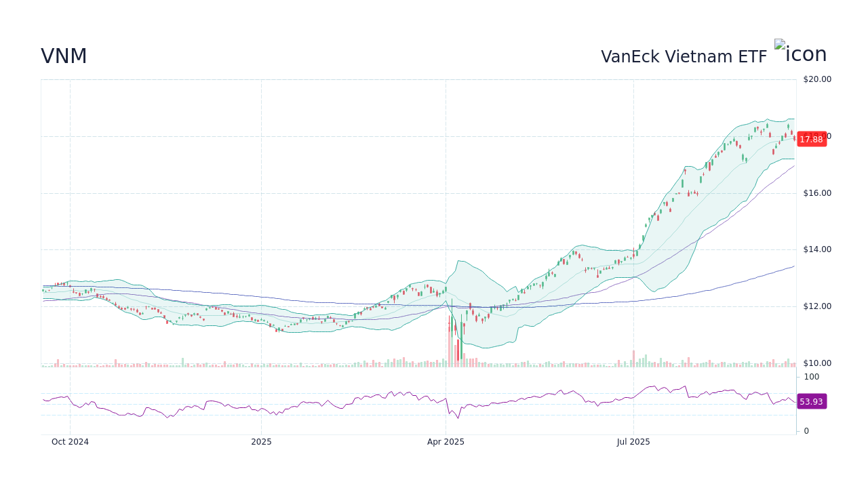868x488 pixels.
Task: Click the purple 53.93 RSI badge
Action: [x=811, y=401]
